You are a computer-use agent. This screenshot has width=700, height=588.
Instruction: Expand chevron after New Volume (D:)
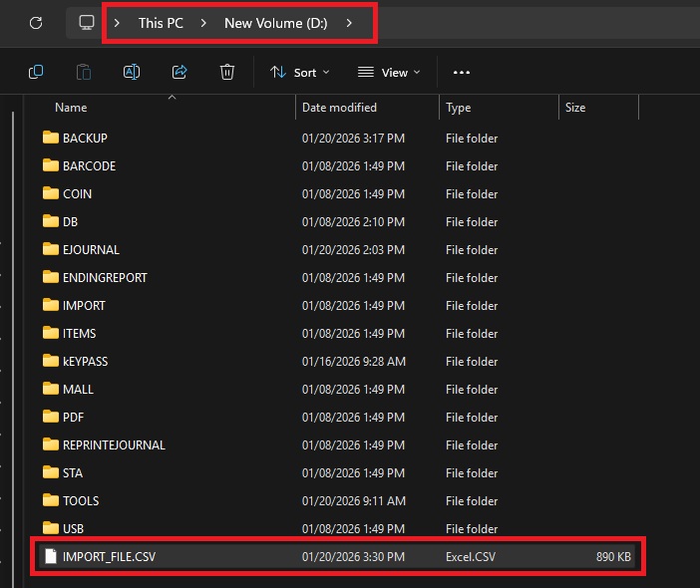pos(349,23)
